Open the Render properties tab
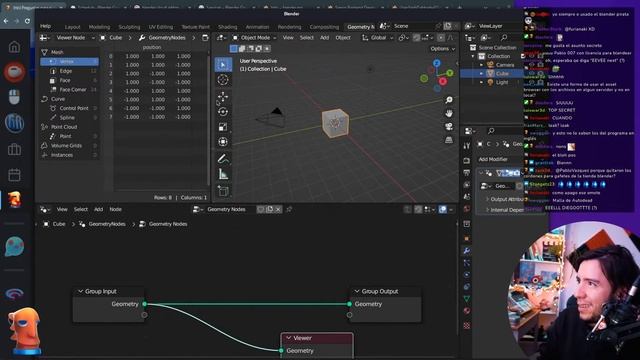640x360 pixels. (x=467, y=161)
